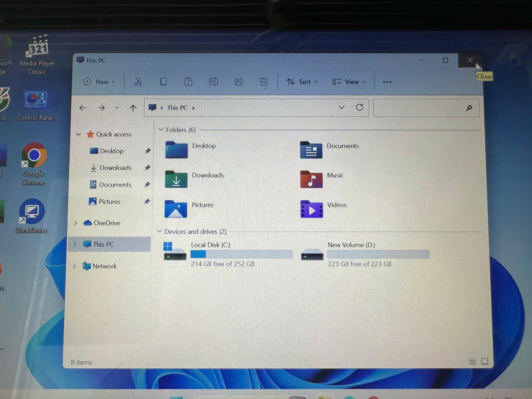Click the Rename icon in the toolbar
This screenshot has height=399, width=532.
click(x=213, y=82)
